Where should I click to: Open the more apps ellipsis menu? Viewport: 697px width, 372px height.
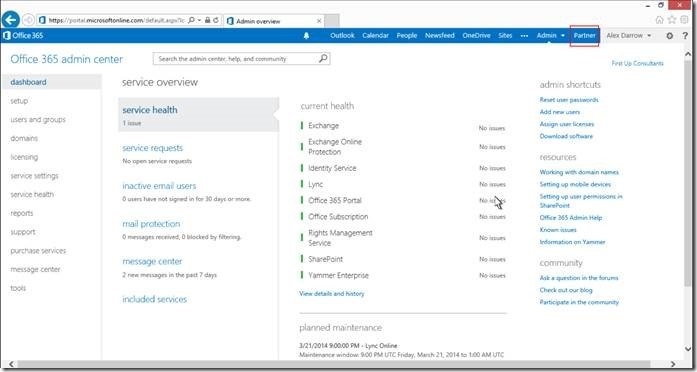[x=524, y=36]
